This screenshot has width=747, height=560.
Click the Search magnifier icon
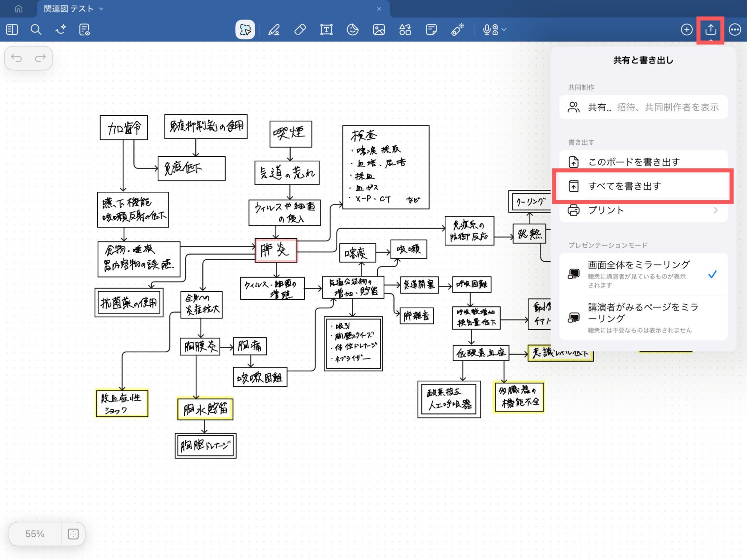(x=36, y=30)
